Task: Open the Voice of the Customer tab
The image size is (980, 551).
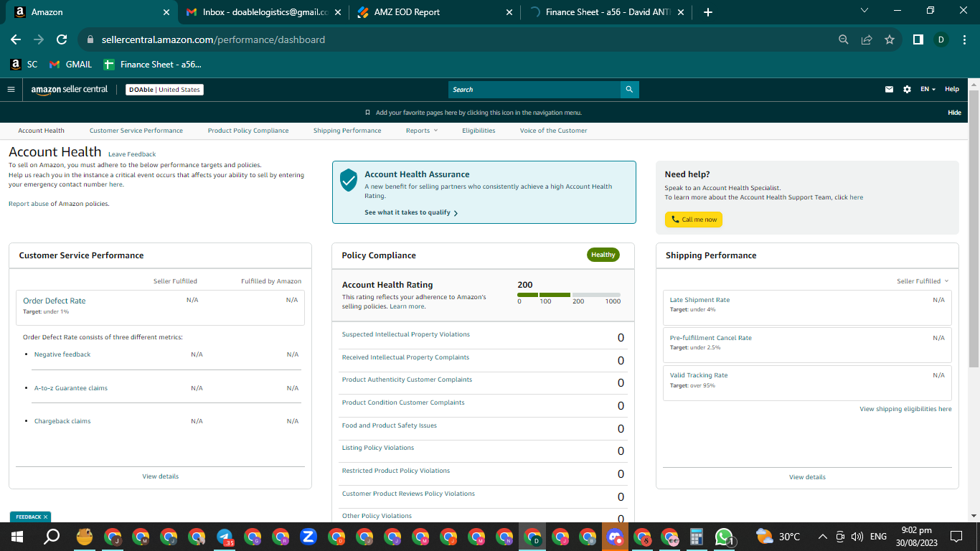Action: 554,131
